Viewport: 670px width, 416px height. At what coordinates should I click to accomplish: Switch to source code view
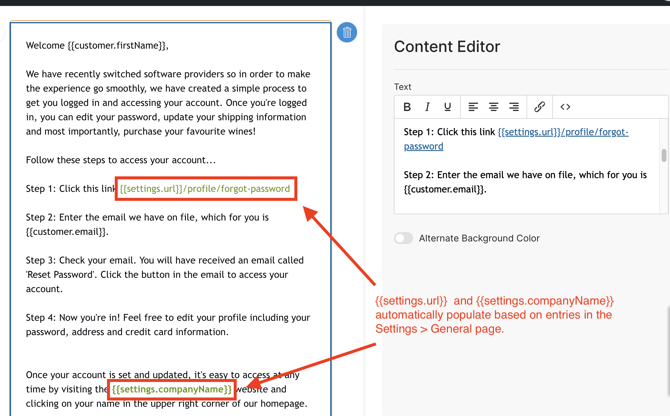click(565, 107)
